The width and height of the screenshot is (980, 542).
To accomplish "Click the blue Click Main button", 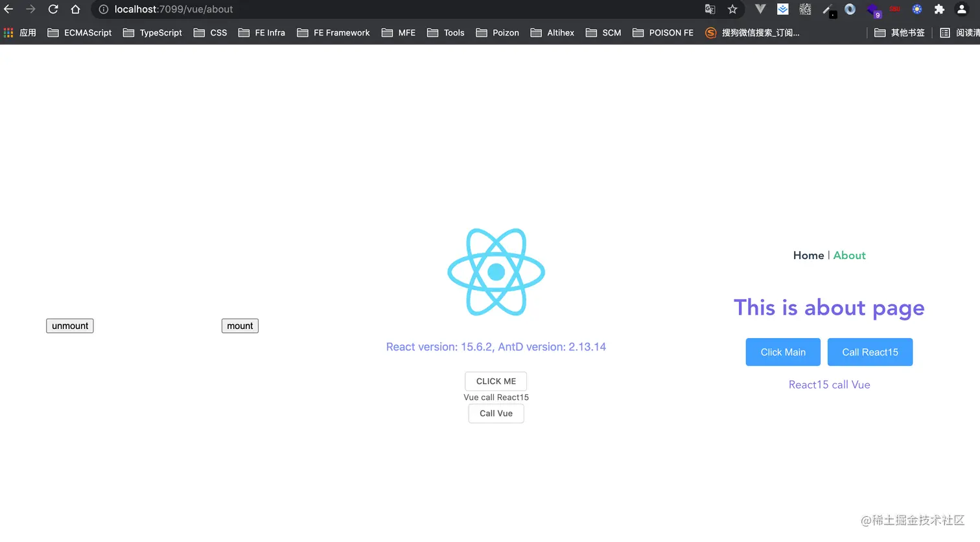I will (x=783, y=352).
